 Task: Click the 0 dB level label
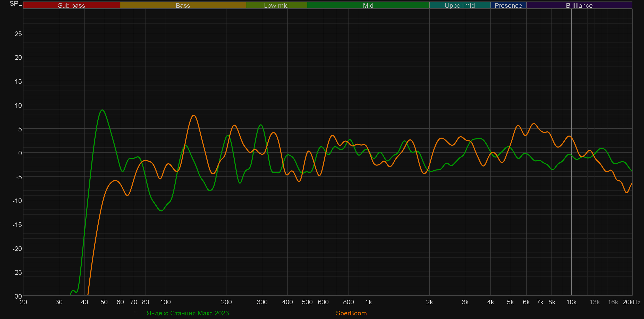tap(20, 153)
